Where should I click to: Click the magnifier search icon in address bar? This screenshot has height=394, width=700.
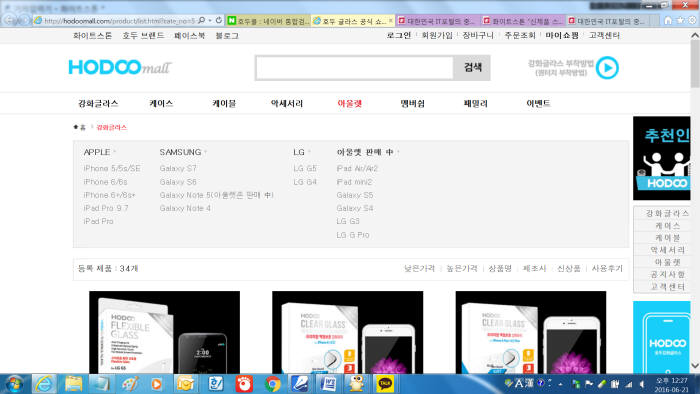(201, 21)
